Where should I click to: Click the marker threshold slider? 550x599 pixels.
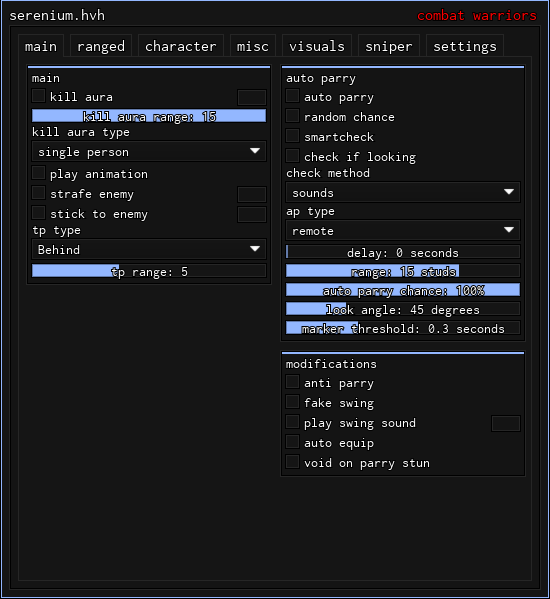pyautogui.click(x=403, y=328)
